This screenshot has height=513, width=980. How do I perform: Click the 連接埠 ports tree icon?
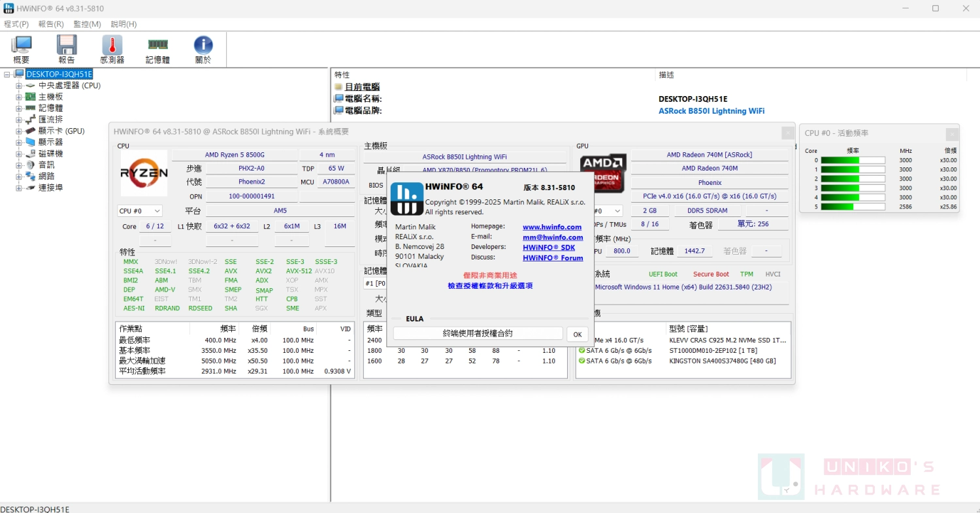click(30, 188)
